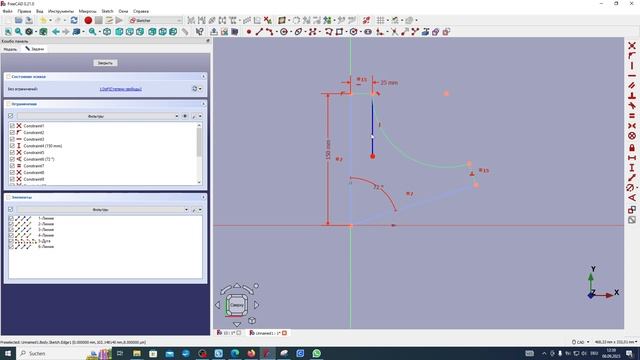
Task: Select the create line tool
Action: (259, 31)
